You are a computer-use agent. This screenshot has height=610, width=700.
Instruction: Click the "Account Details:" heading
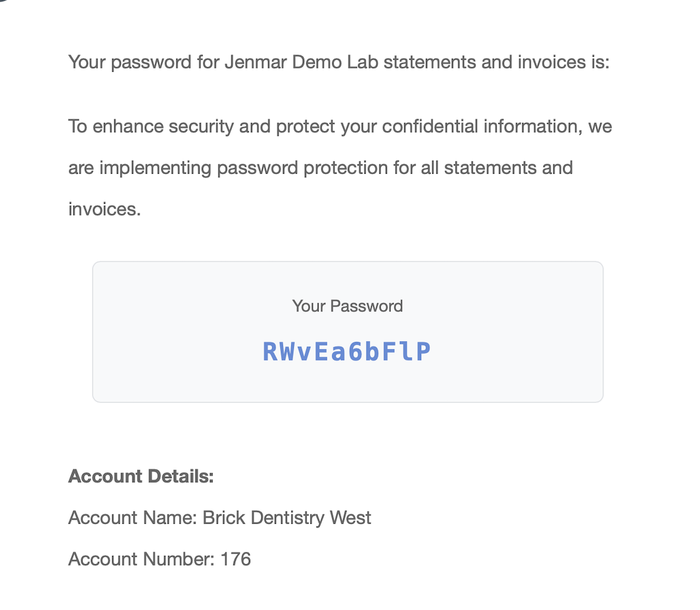pos(141,477)
